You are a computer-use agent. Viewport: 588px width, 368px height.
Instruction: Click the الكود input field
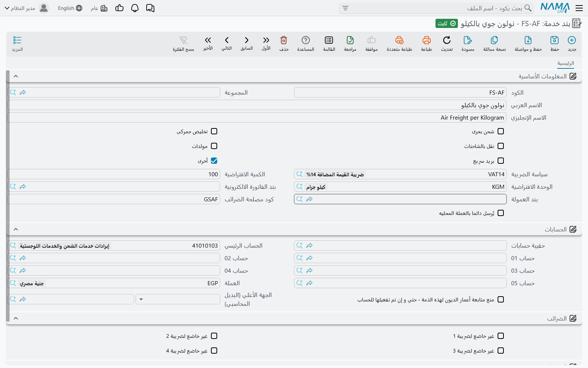(400, 92)
